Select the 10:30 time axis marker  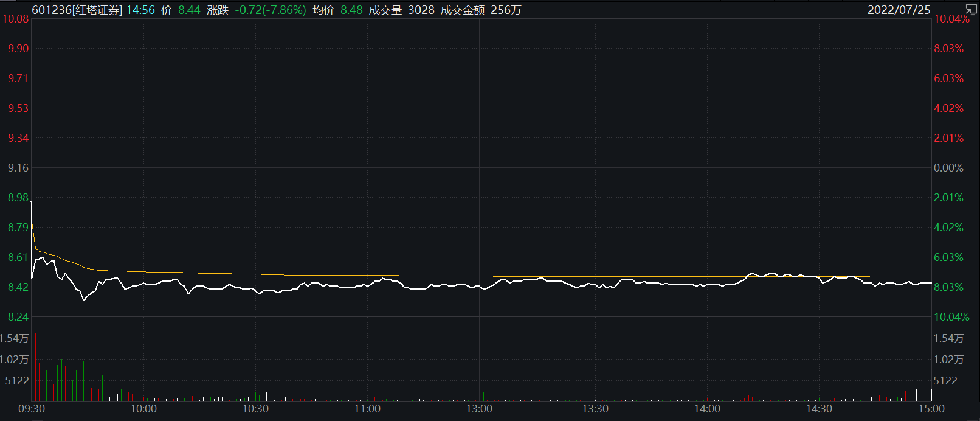(255, 409)
